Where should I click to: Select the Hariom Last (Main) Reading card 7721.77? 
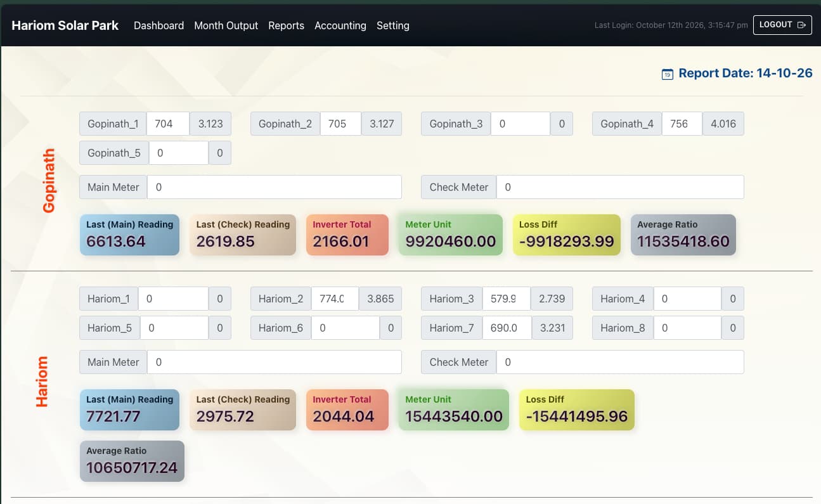(129, 410)
